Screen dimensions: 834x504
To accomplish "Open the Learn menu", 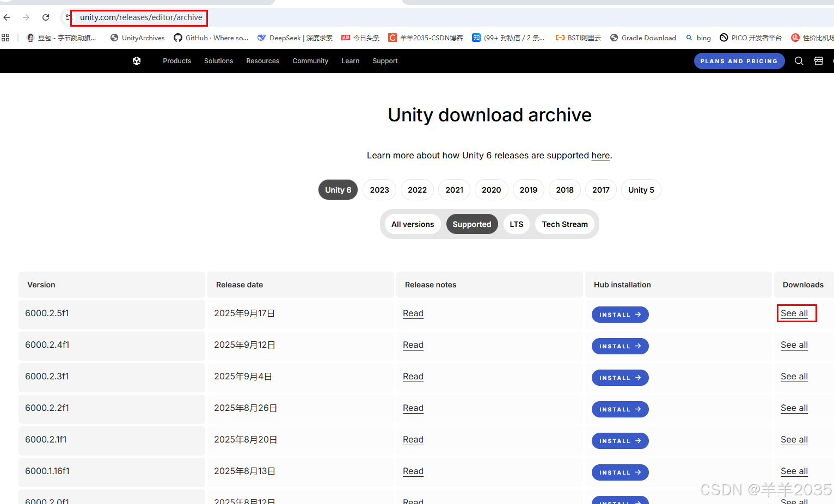I will [350, 61].
